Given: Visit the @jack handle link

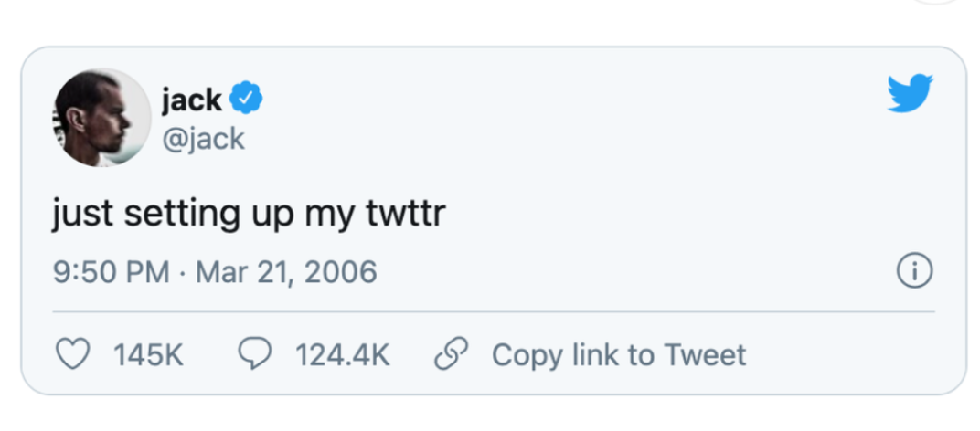Looking at the screenshot, I should [x=203, y=139].
